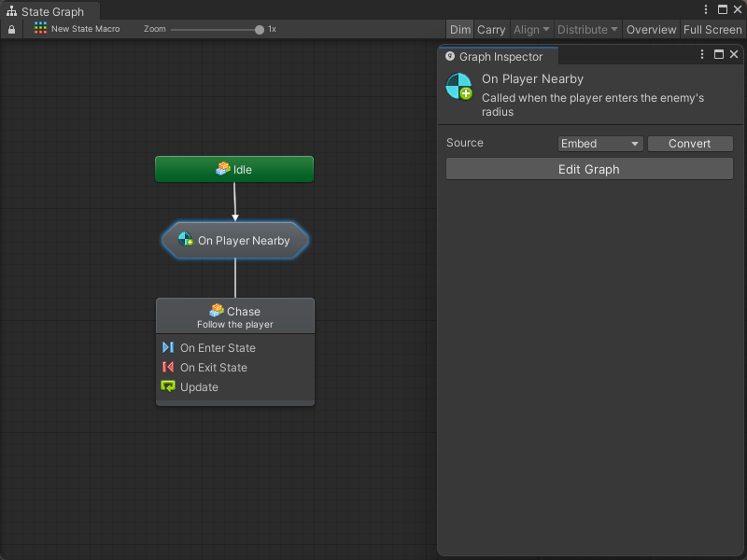The height and width of the screenshot is (560, 747).
Task: Select the On Exit State event icon
Action: [x=168, y=367]
